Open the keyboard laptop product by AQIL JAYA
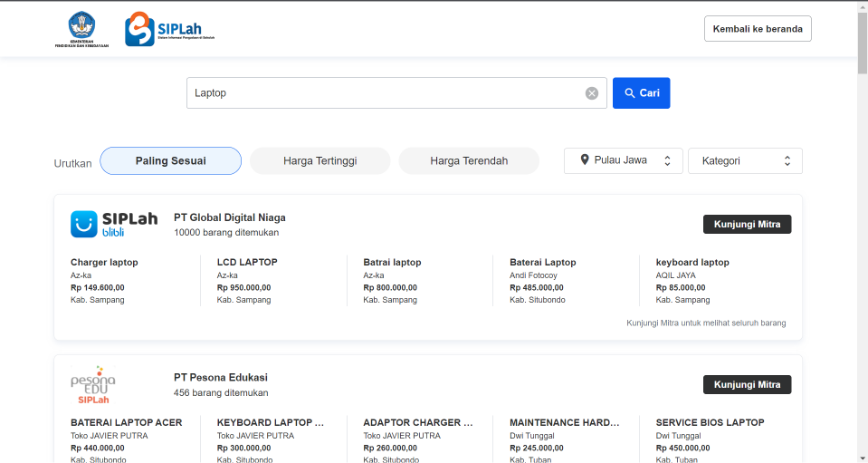The width and height of the screenshot is (868, 463). point(692,263)
